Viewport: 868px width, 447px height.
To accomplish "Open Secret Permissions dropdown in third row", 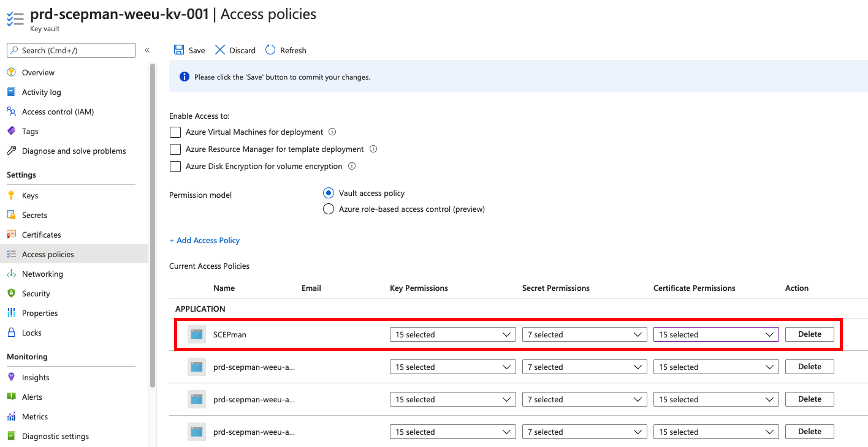I will click(x=585, y=399).
